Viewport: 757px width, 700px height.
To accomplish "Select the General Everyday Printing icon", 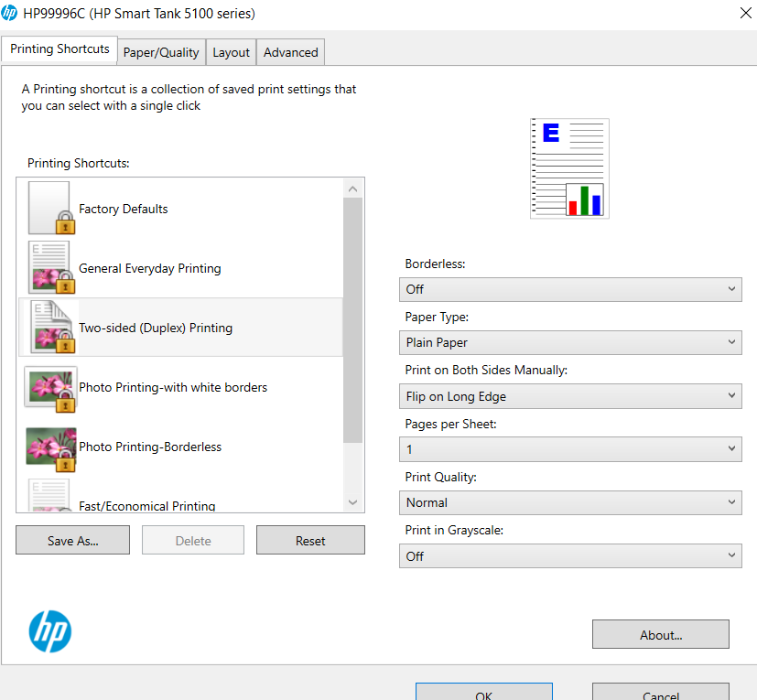I will tap(50, 268).
